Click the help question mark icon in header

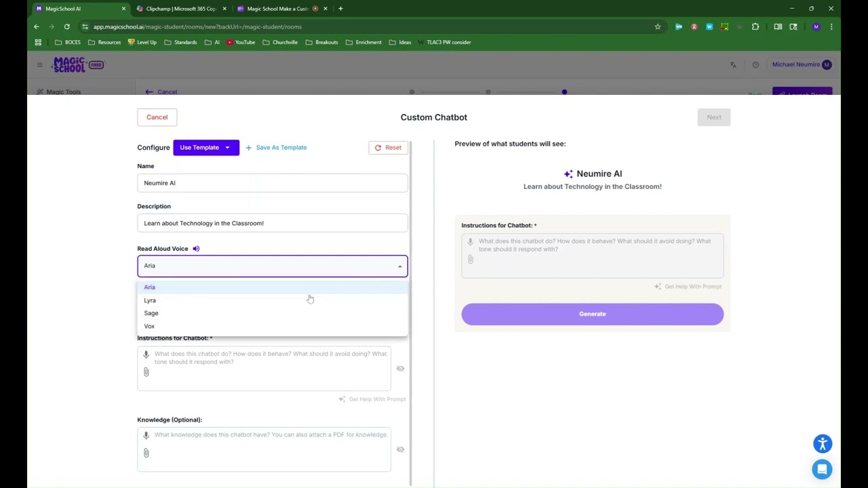tap(755, 65)
